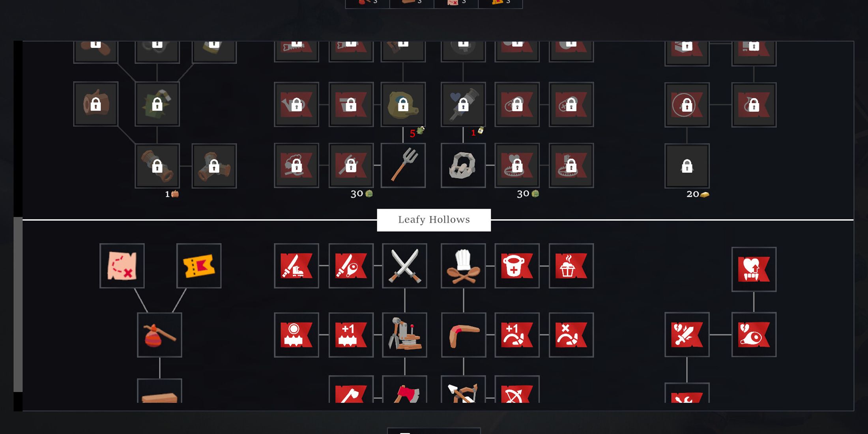Image resolution: width=868 pixels, height=434 pixels.
Task: Select the heart with fangs node
Action: (x=754, y=269)
